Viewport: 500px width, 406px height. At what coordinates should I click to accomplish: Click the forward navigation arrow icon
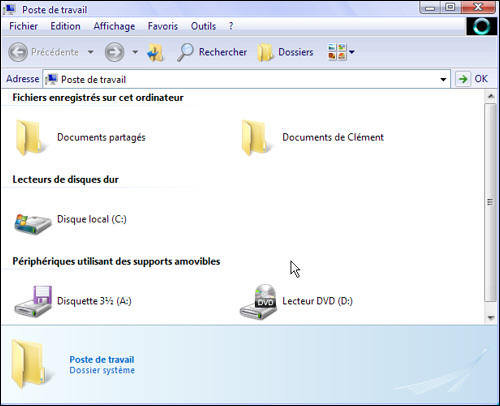[x=114, y=52]
